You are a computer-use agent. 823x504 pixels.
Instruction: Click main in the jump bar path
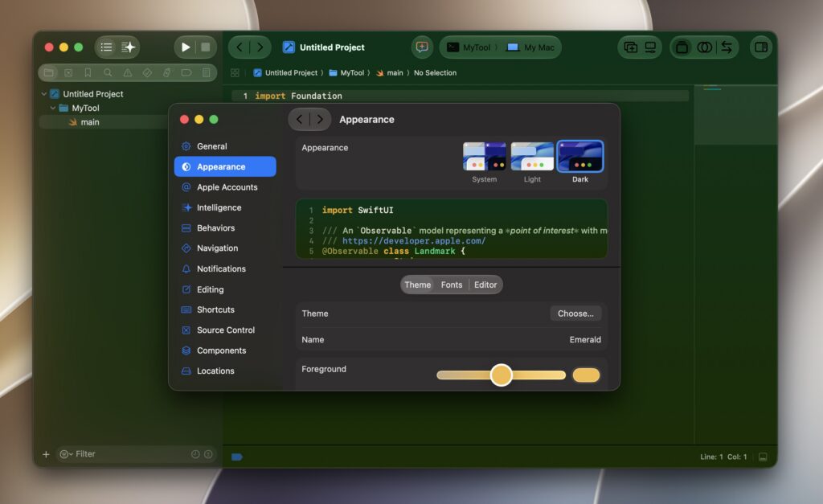tap(390, 73)
